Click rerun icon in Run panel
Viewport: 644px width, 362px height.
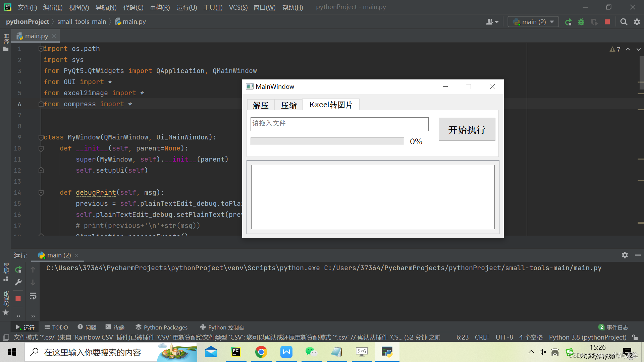18,269
